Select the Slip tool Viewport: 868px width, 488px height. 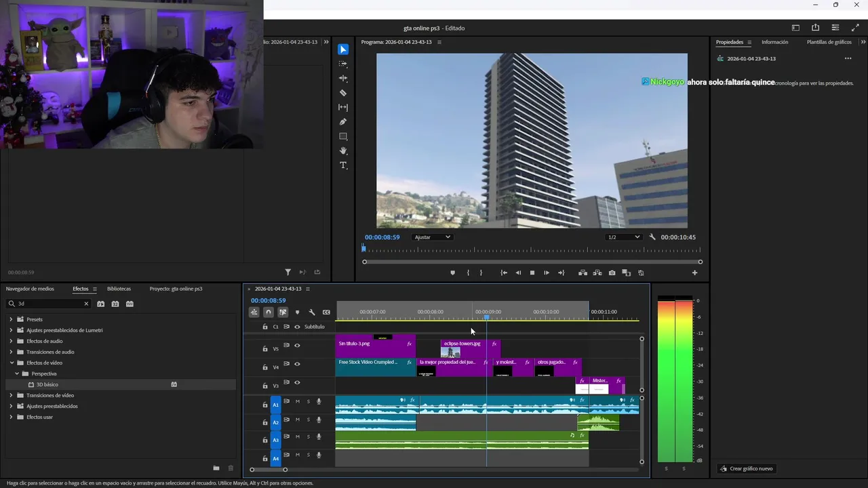point(343,107)
